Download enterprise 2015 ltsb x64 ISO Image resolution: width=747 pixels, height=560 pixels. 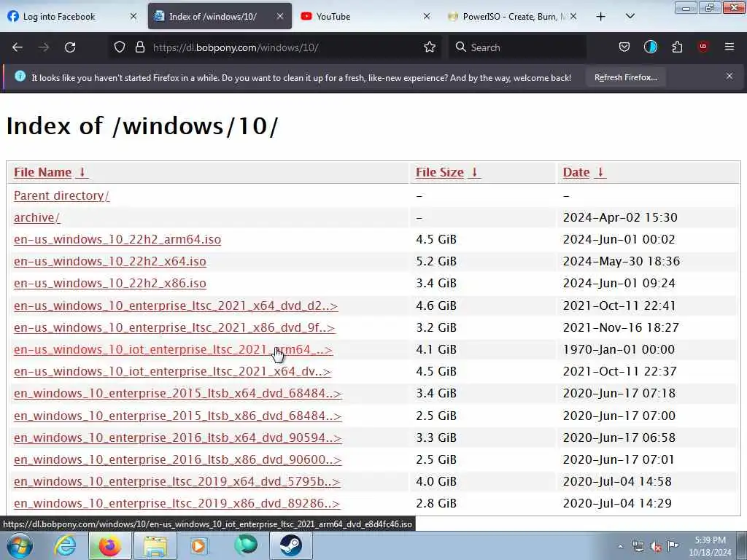click(x=178, y=393)
